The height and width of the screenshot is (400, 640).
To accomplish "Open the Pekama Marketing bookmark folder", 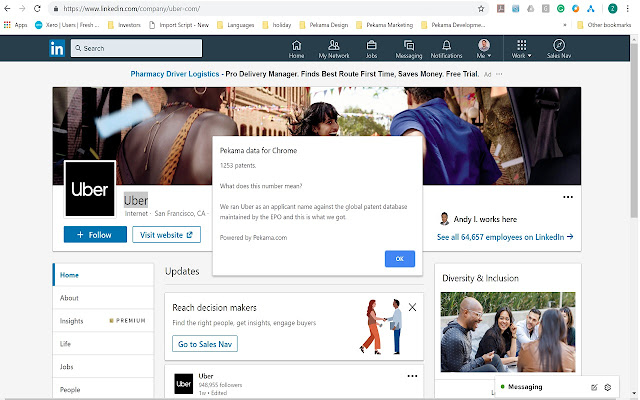I will (384, 25).
